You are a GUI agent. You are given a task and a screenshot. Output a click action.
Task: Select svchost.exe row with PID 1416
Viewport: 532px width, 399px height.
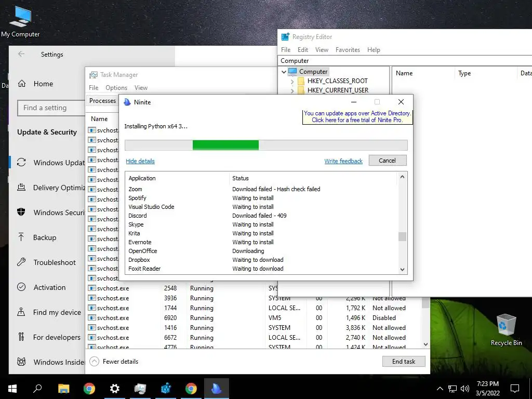point(255,328)
